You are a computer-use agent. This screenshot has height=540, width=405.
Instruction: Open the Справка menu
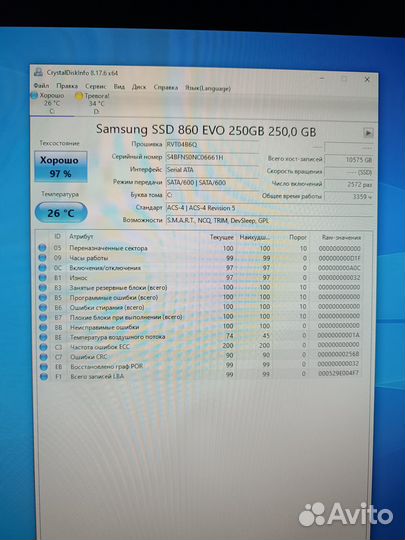point(165,87)
